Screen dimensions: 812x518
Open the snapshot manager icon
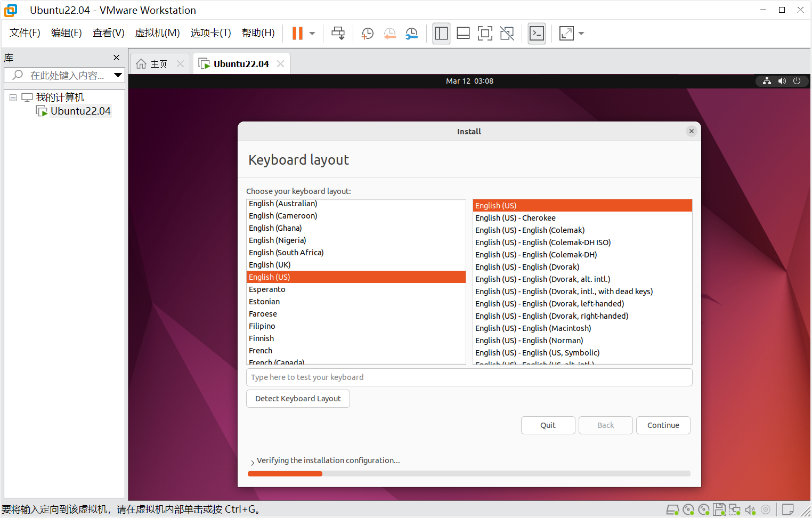412,34
